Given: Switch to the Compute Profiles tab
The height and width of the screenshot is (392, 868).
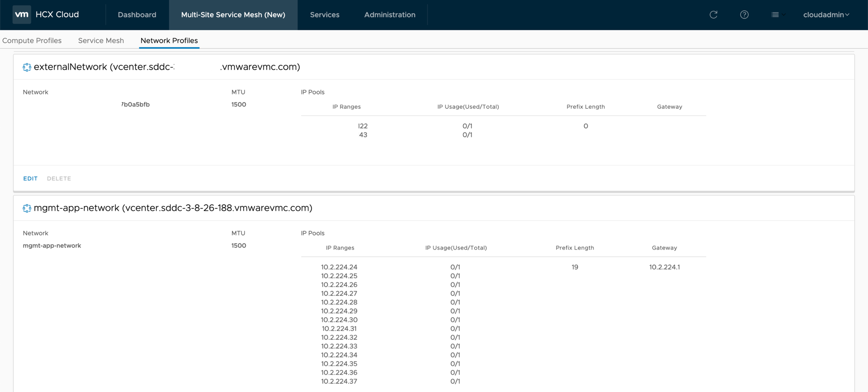Looking at the screenshot, I should tap(32, 41).
